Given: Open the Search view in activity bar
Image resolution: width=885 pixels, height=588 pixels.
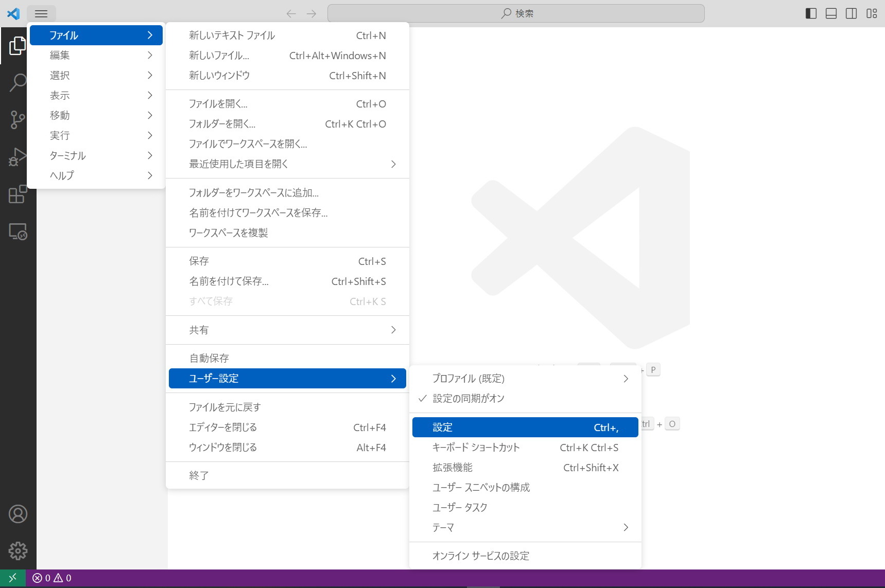Looking at the screenshot, I should click(18, 82).
